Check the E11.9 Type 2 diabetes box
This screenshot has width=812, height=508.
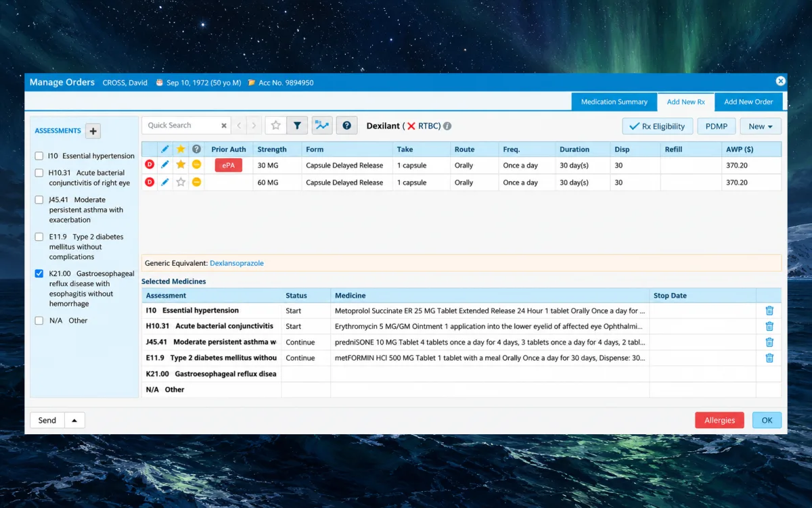coord(39,237)
